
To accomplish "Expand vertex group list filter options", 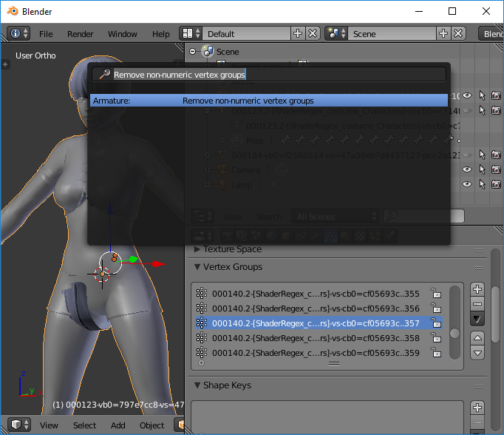I will [x=202, y=363].
